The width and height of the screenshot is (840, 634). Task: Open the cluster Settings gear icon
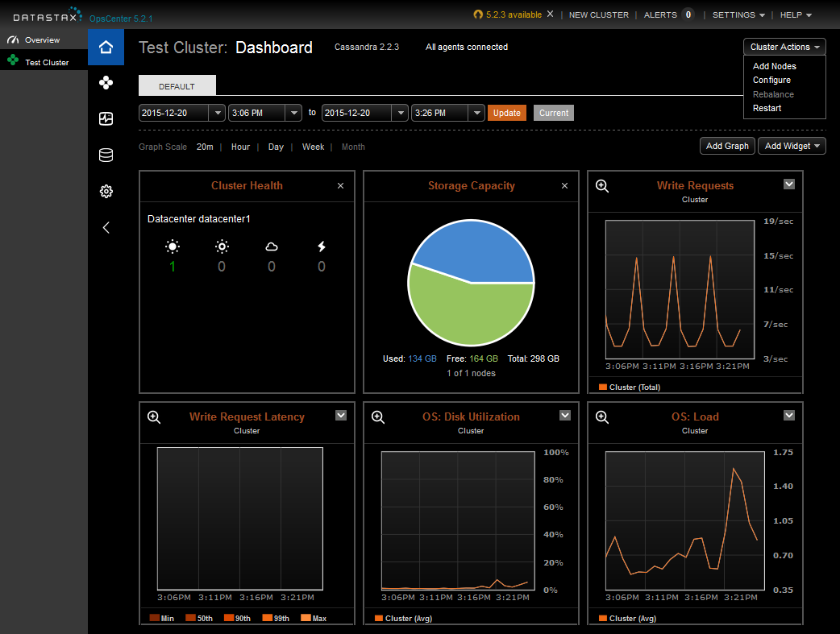coord(106,192)
